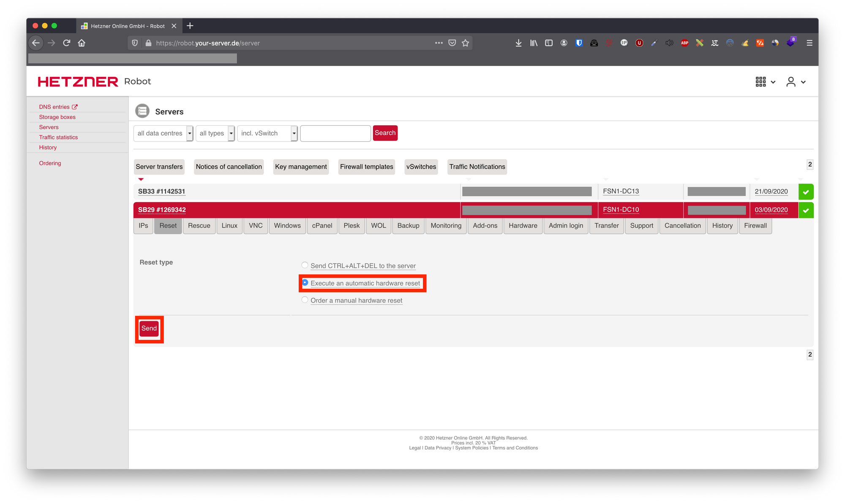Click the red Search button
This screenshot has width=845, height=504.
click(x=385, y=133)
